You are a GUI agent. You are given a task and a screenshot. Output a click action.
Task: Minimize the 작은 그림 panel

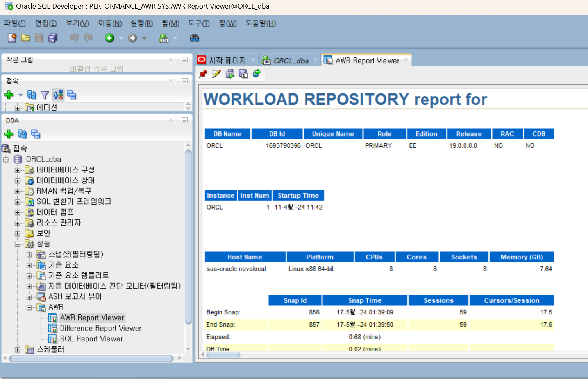tap(185, 59)
